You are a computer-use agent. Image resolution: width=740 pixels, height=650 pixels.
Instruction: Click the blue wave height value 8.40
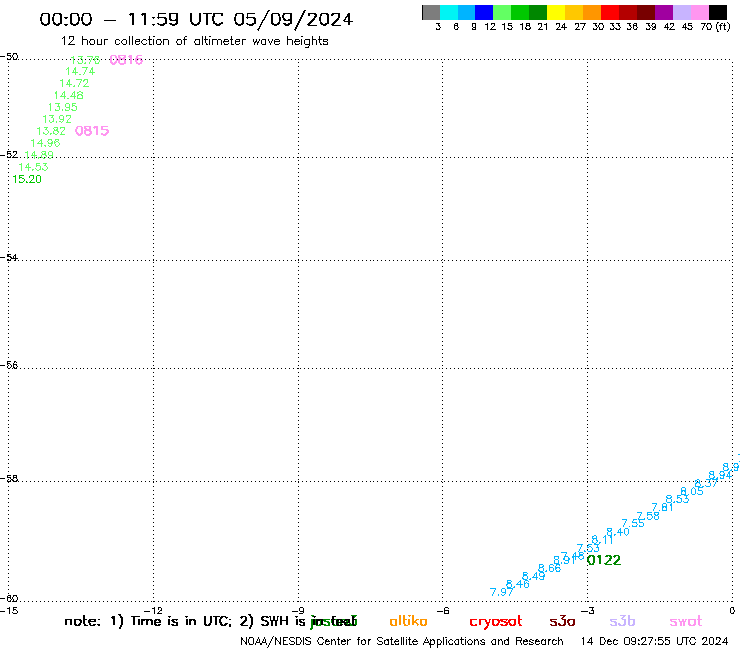pyautogui.click(x=618, y=532)
